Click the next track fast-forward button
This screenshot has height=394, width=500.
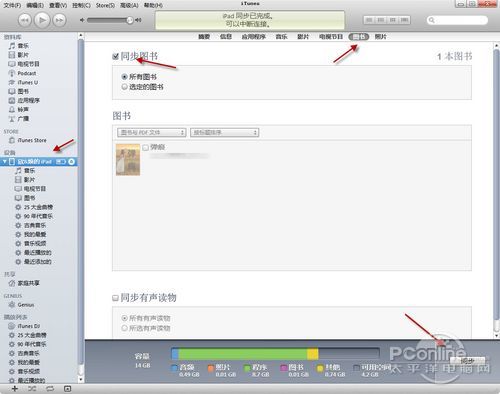coord(59,20)
